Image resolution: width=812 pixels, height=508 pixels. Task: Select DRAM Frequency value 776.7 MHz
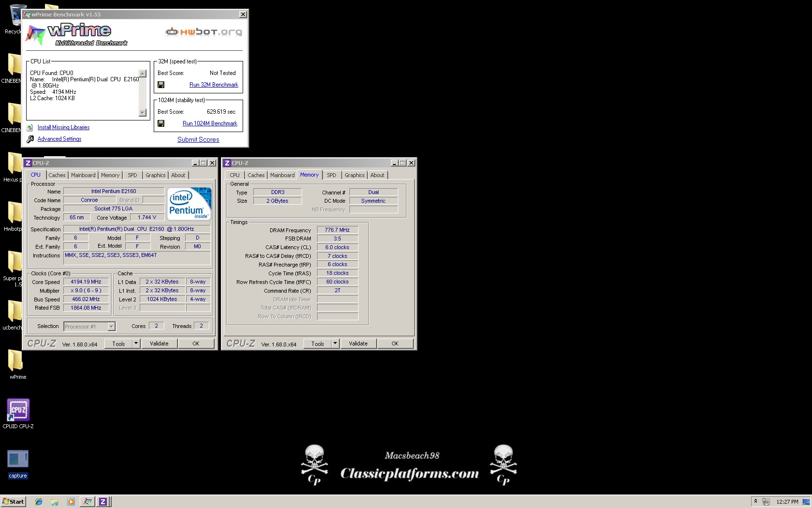point(337,230)
